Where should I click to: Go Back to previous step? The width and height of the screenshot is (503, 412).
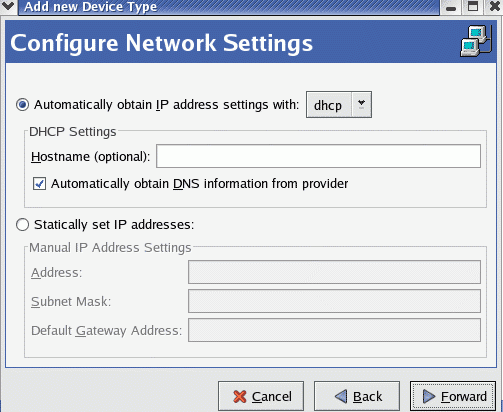pos(357,396)
